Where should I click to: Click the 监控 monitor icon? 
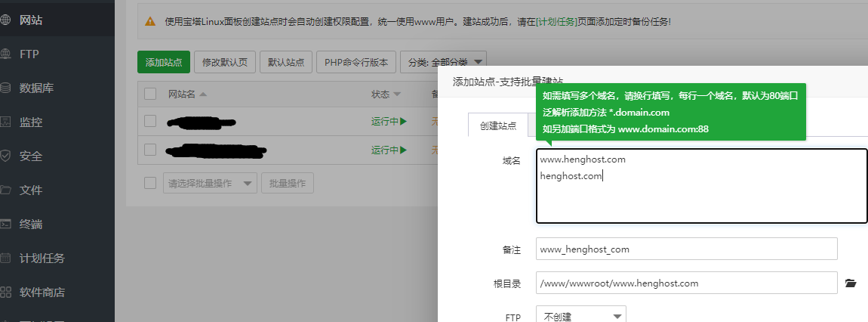point(5,122)
